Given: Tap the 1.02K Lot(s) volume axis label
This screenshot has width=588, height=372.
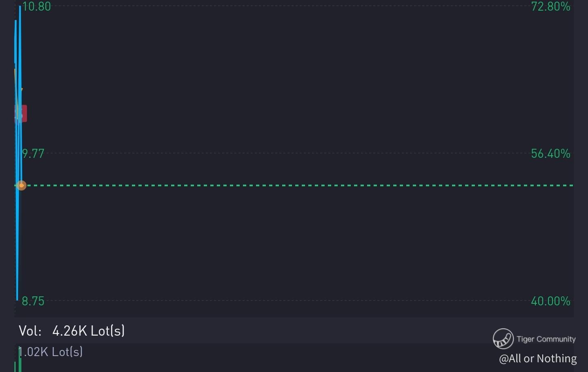Looking at the screenshot, I should coord(51,352).
